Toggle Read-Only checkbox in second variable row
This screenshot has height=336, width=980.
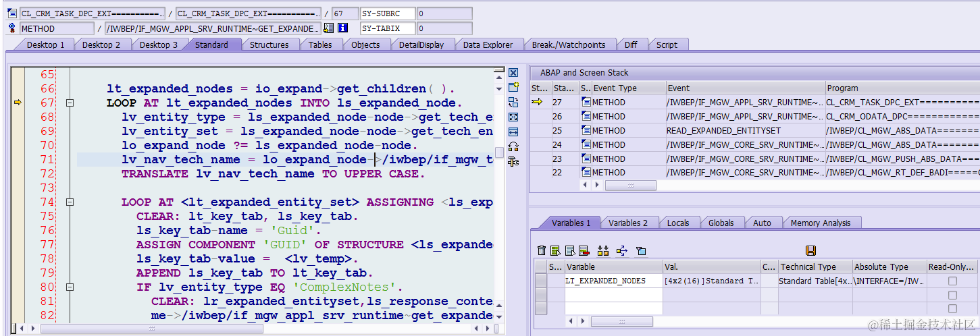[x=952, y=295]
